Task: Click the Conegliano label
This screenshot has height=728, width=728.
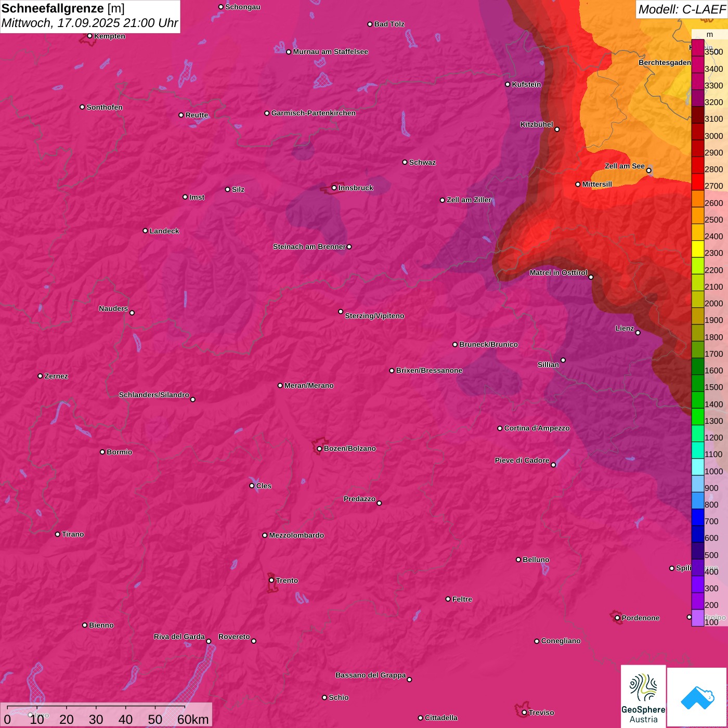Action: 561,641
